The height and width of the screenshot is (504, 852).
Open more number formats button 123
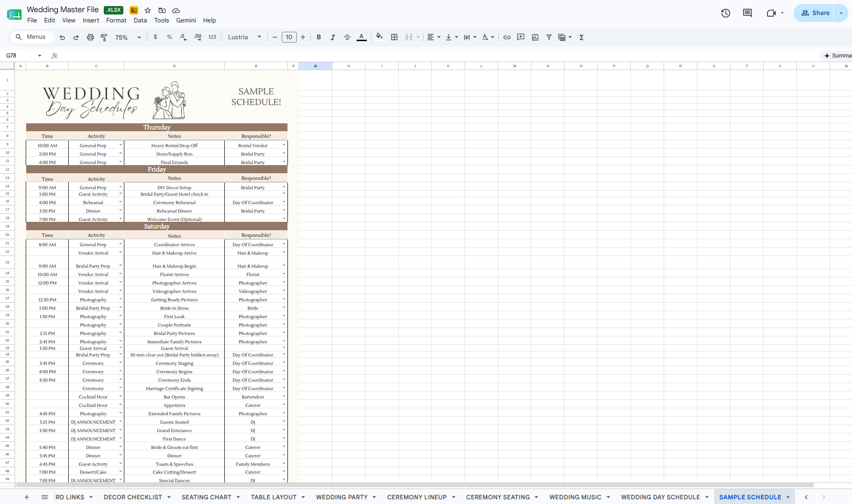click(x=212, y=37)
